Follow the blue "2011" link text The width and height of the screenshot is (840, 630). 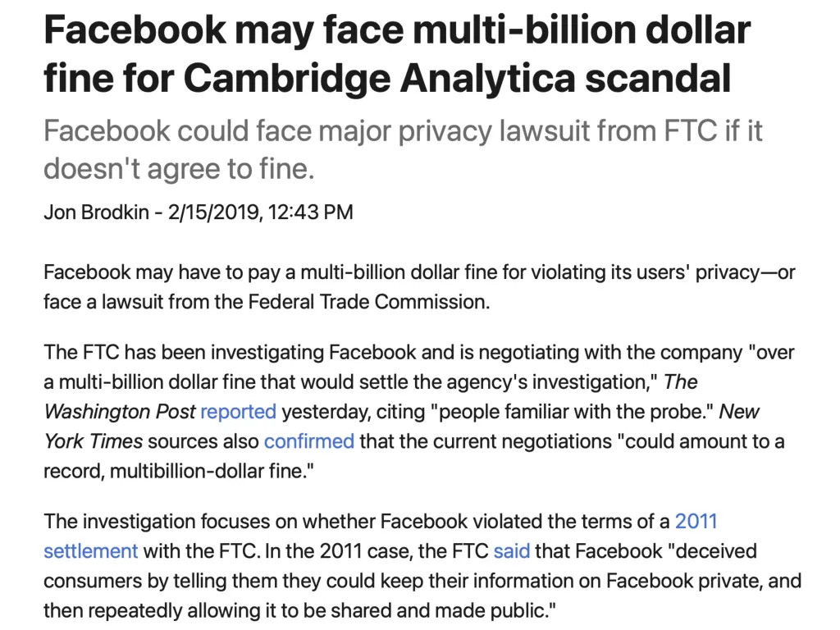[x=696, y=521]
